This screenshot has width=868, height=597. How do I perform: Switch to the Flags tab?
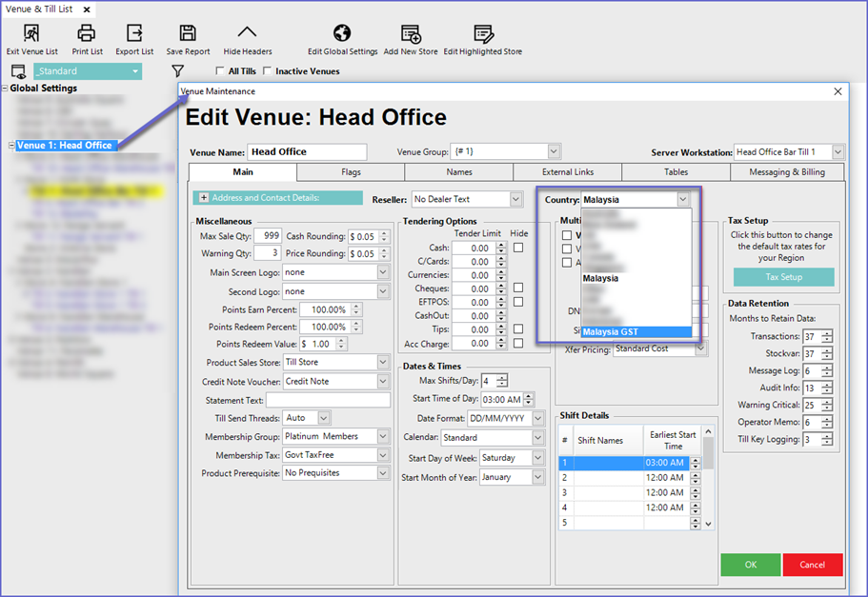351,172
